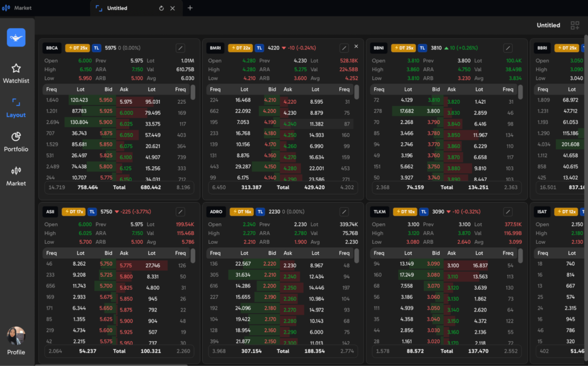Click the BBCA order book scrollbar
Image resolution: width=588 pixels, height=366 pixels.
pyautogui.click(x=193, y=92)
